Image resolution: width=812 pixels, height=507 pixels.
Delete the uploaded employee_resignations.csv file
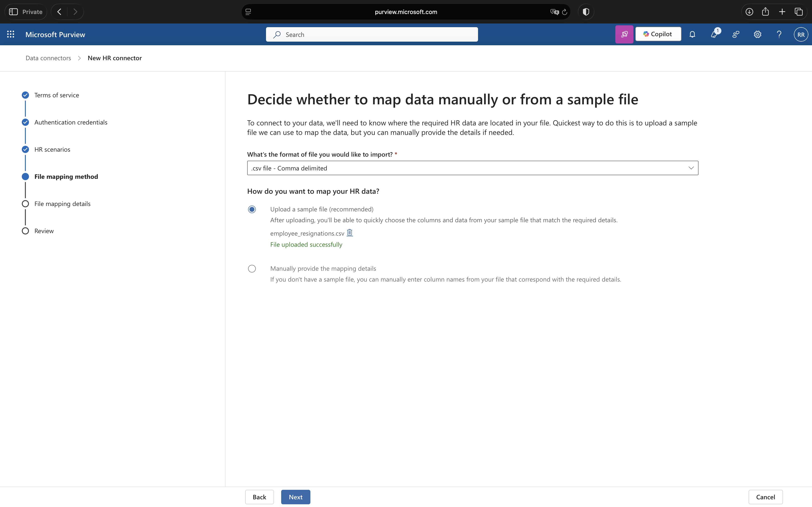[350, 233]
